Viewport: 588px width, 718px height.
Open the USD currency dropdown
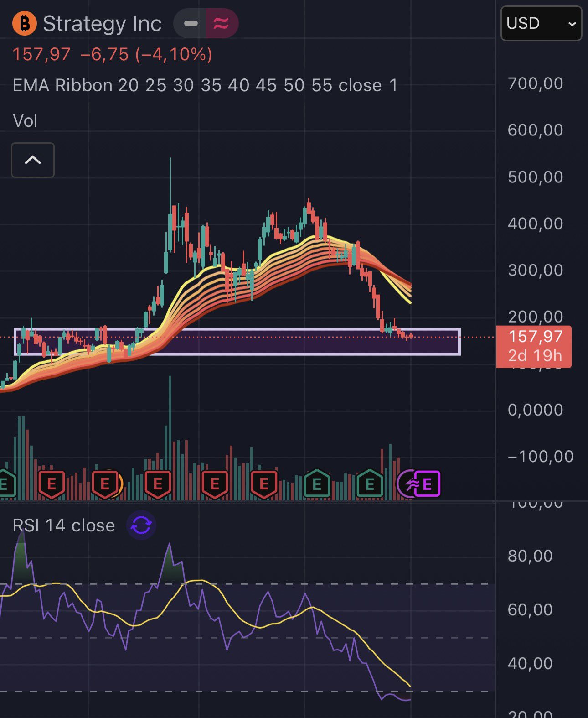click(x=541, y=23)
